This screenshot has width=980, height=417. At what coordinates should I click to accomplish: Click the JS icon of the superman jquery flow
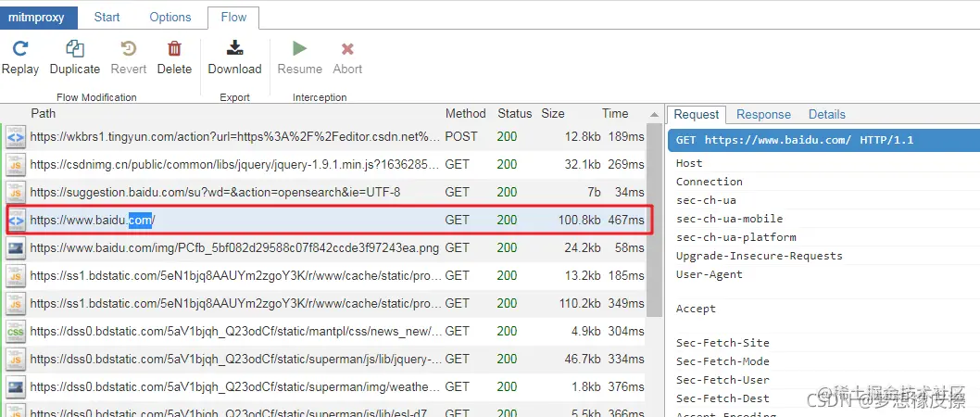[16, 359]
